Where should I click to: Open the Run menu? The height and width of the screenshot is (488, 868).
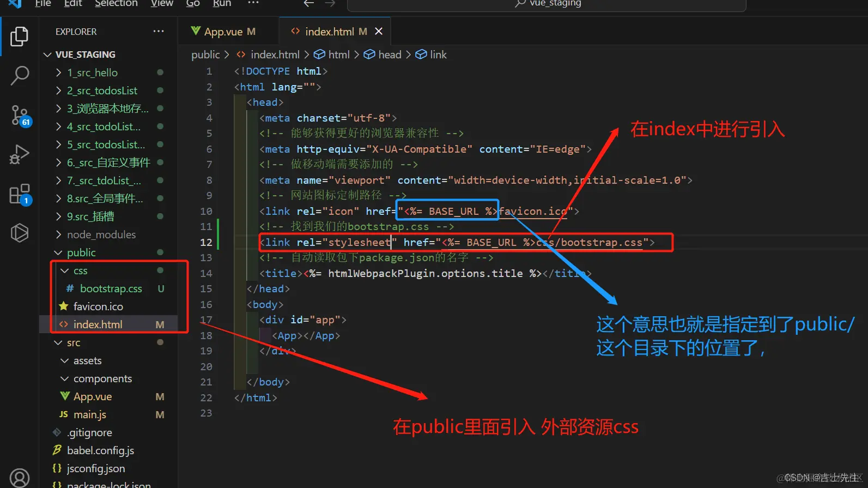(222, 3)
